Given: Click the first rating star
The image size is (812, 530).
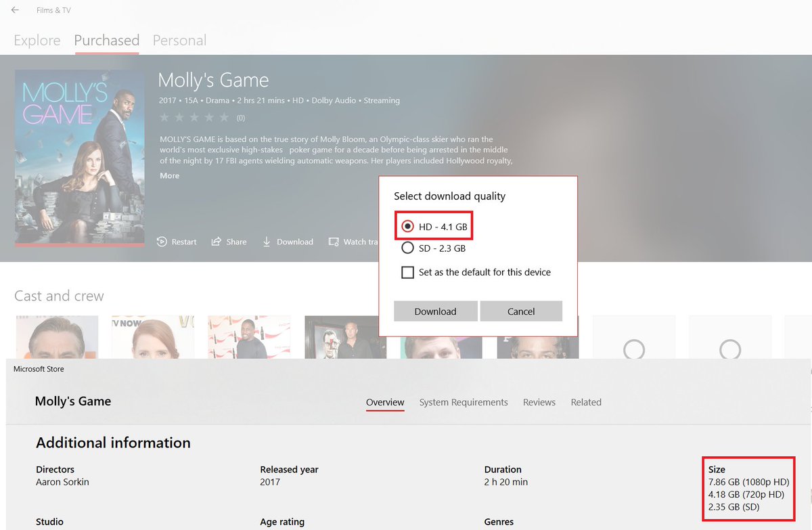Looking at the screenshot, I should [x=164, y=117].
